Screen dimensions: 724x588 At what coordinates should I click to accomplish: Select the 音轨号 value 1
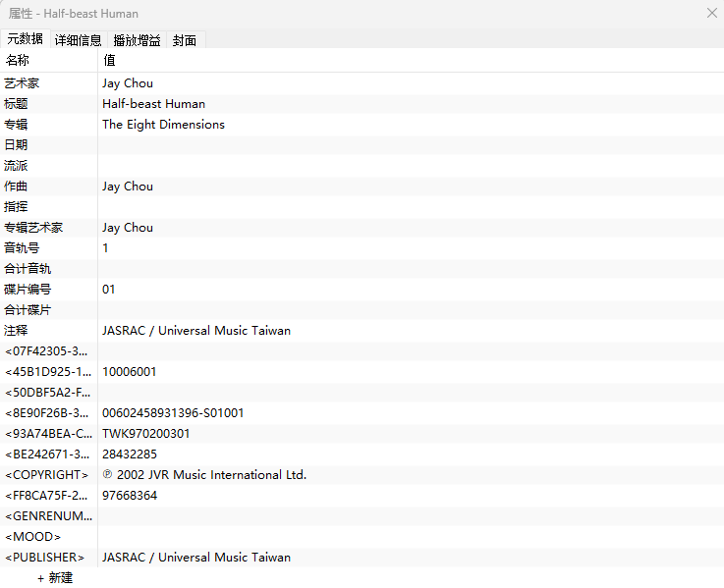tap(105, 248)
